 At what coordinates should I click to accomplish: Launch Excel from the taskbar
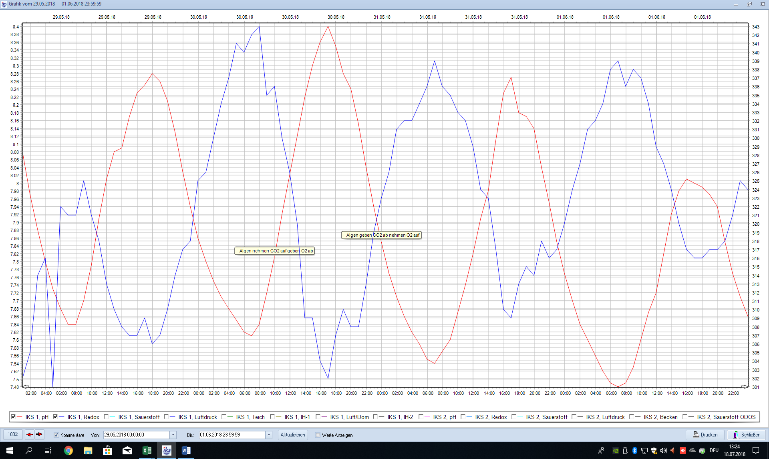[x=146, y=451]
